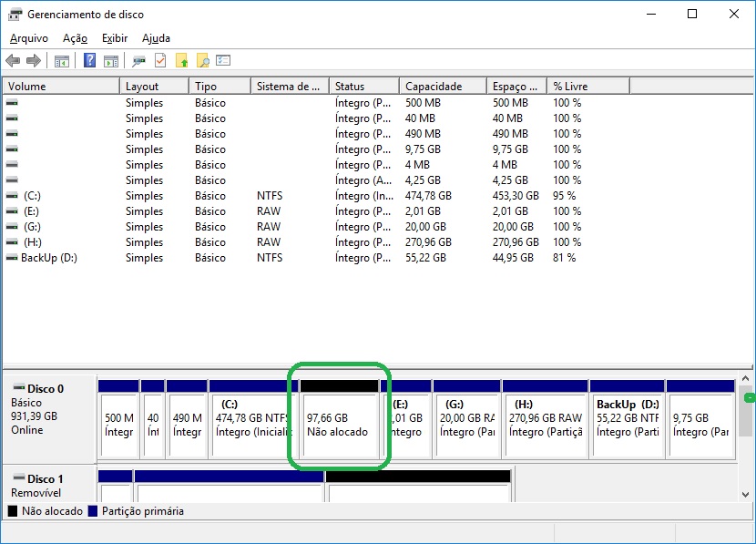
Task: Sort the list by Volume column header
Action: click(x=27, y=87)
